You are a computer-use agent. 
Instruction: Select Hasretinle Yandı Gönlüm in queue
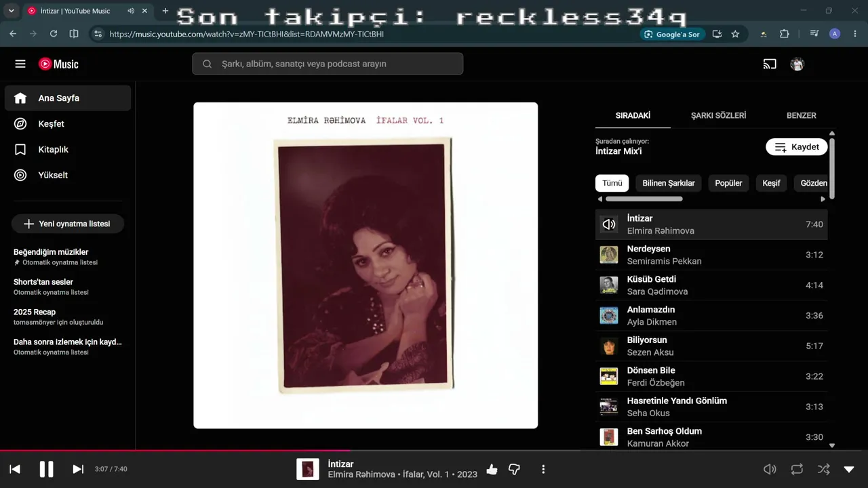711,407
